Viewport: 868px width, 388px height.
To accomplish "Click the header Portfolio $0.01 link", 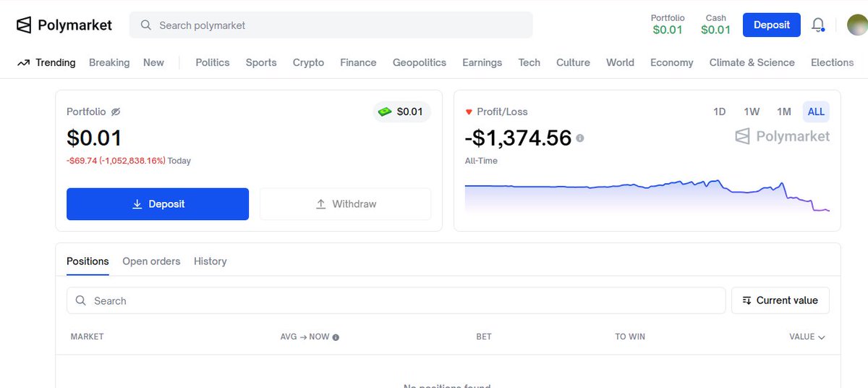I will pos(668,25).
